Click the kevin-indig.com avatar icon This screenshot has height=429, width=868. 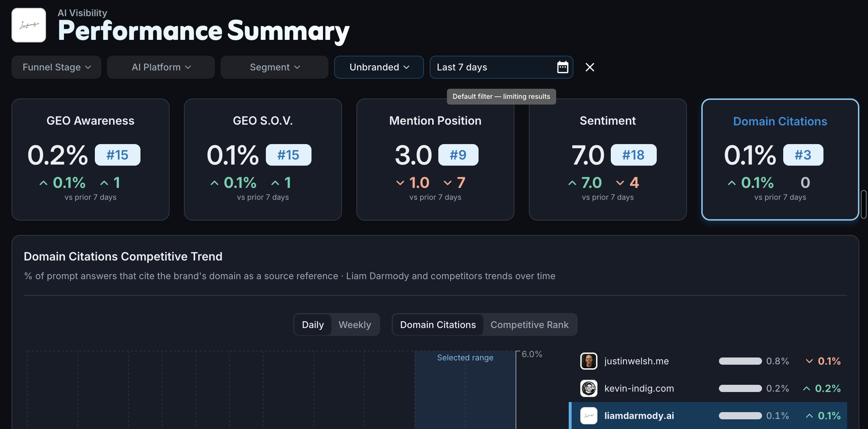point(589,388)
